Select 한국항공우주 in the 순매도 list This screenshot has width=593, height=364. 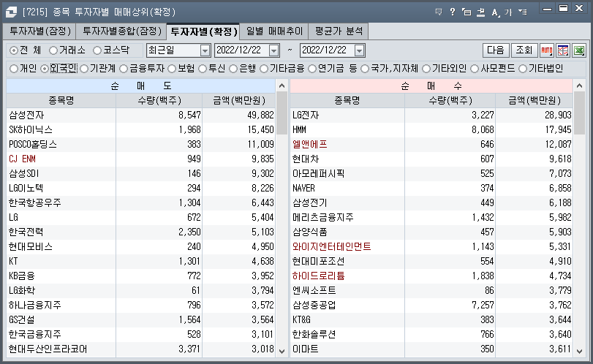[35, 202]
